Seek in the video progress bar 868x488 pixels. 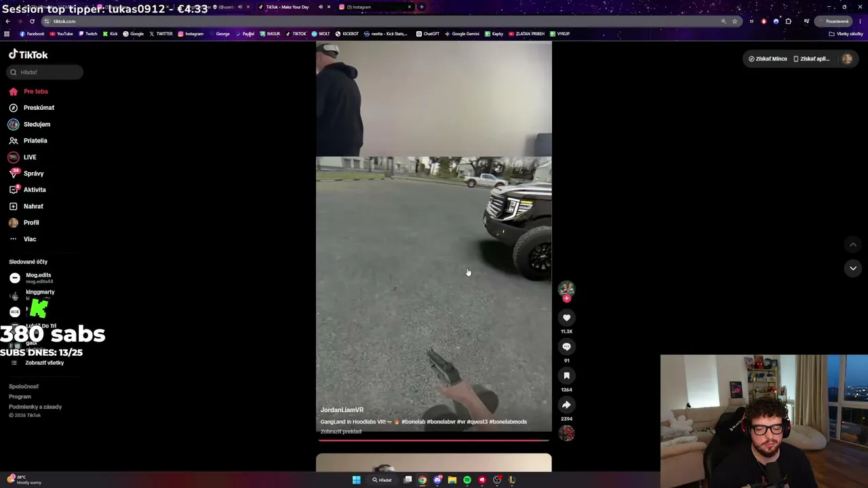[433, 441]
